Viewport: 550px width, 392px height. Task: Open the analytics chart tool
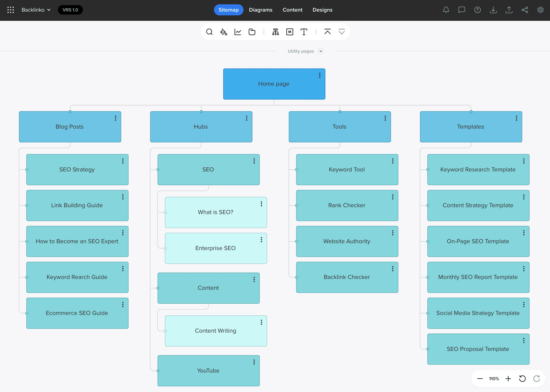tap(238, 32)
